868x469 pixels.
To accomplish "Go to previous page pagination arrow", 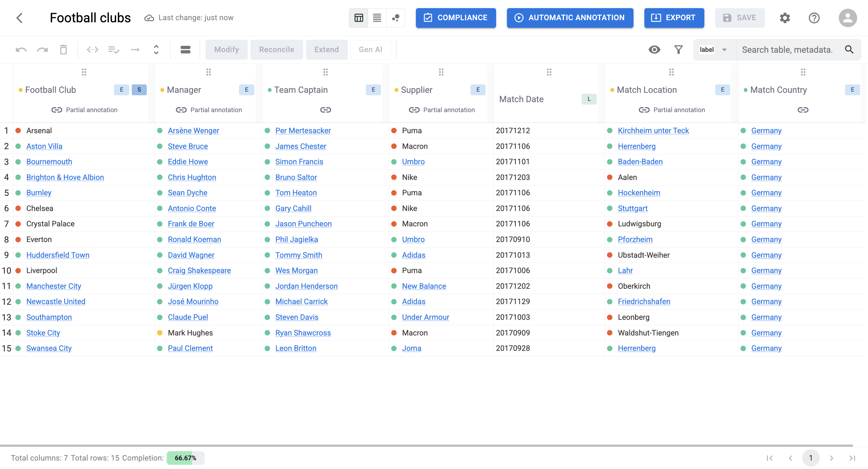I will coord(790,458).
